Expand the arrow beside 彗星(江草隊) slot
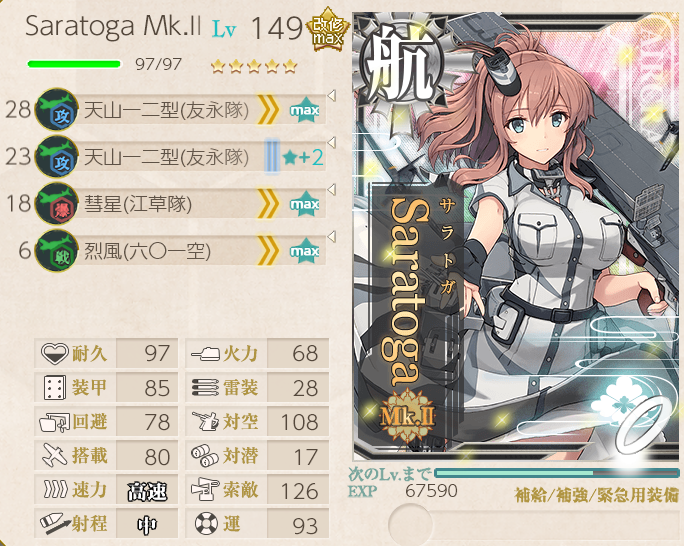The width and height of the screenshot is (684, 546). [x=332, y=190]
